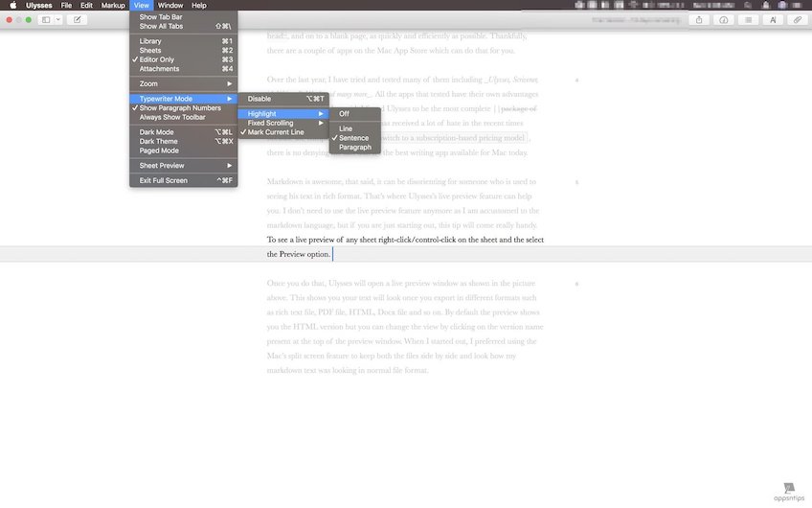Open the markup font icon in toolbar
812x508 pixels.
[x=773, y=19]
